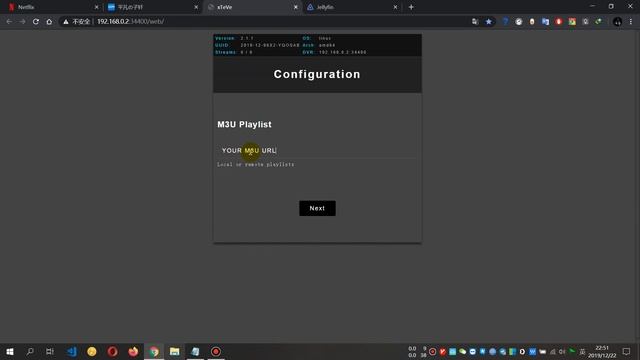Reload the current page

click(36, 21)
